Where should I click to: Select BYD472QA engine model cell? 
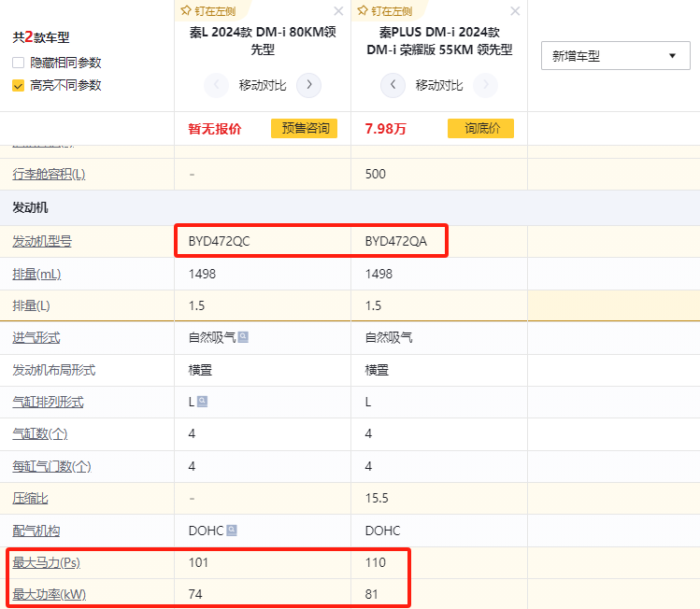(439, 241)
